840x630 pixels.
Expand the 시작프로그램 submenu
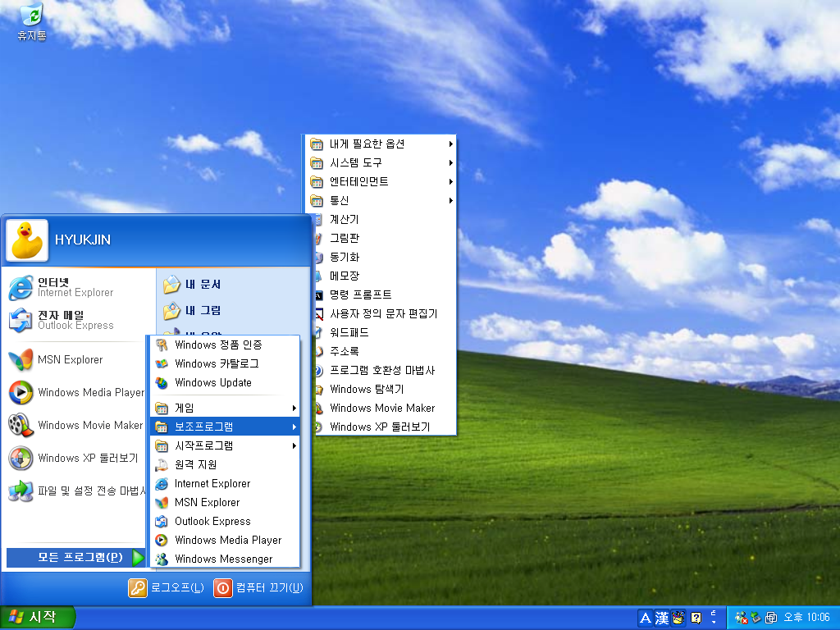225,445
